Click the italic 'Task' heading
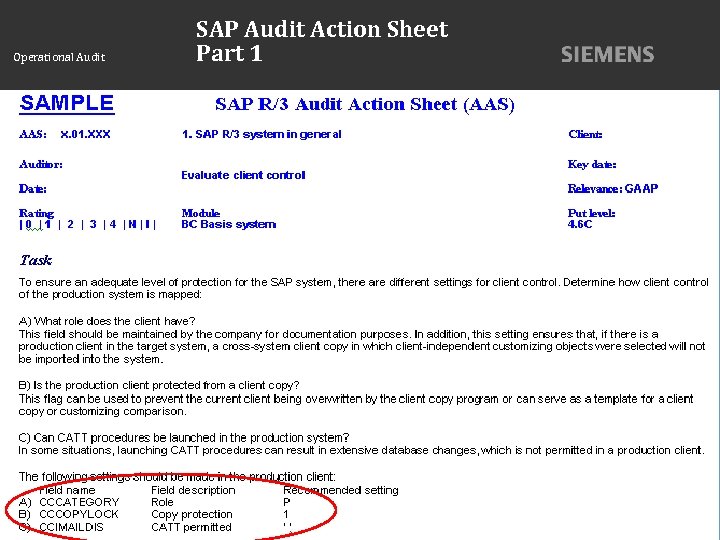This screenshot has width=720, height=540. [x=35, y=260]
